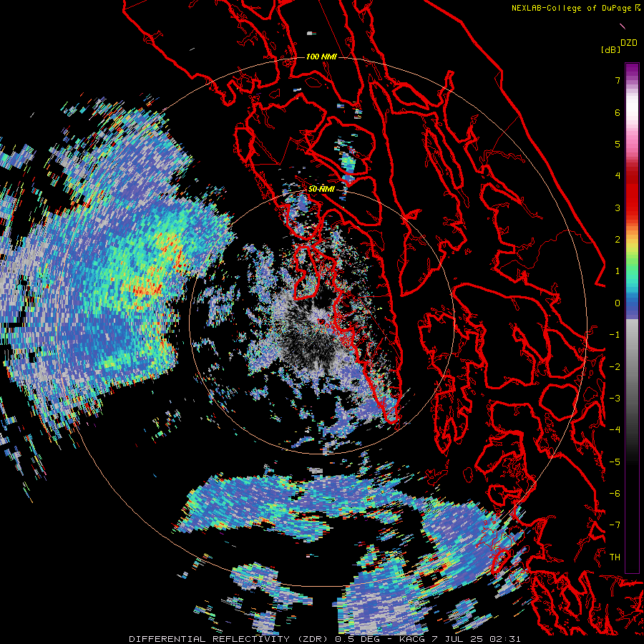This screenshot has width=644, height=644.
Task: Click the 2 value on color scale
Action: pos(618,240)
